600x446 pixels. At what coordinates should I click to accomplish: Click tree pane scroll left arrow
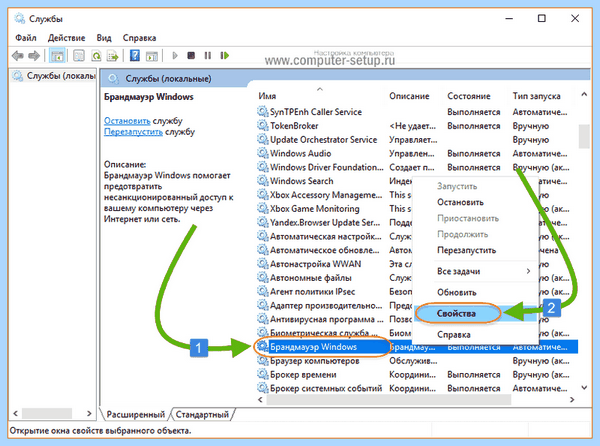click(x=15, y=413)
